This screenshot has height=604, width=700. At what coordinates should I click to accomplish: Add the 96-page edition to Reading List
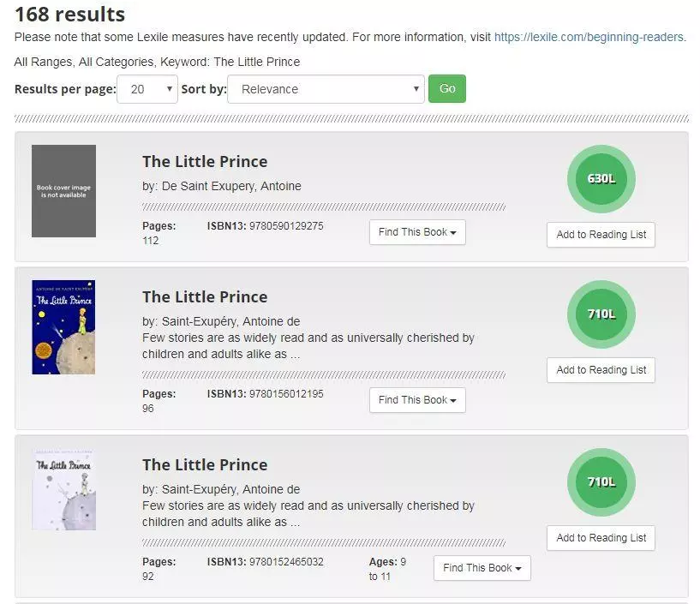[x=601, y=370]
